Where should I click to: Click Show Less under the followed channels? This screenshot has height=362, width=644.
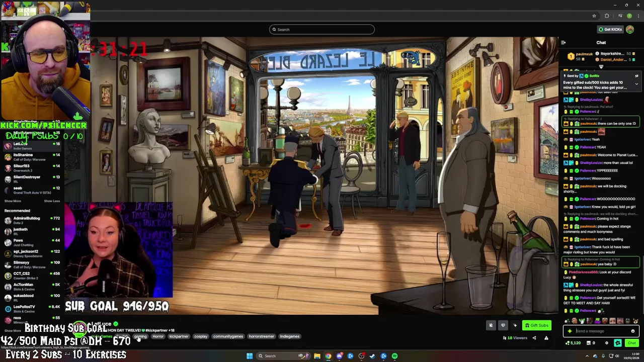click(x=52, y=201)
